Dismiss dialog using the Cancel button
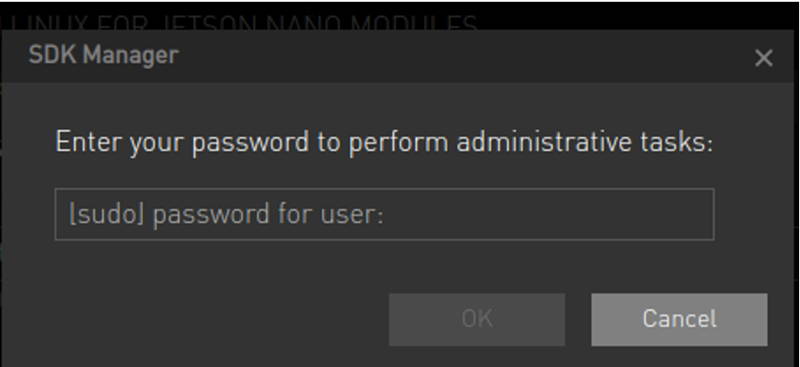Viewport: 800px width, 367px height. (679, 320)
